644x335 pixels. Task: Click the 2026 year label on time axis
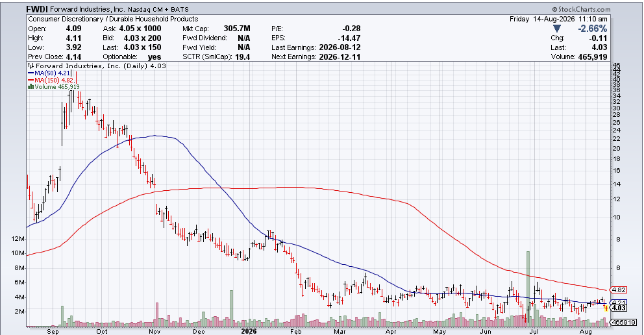(249, 331)
